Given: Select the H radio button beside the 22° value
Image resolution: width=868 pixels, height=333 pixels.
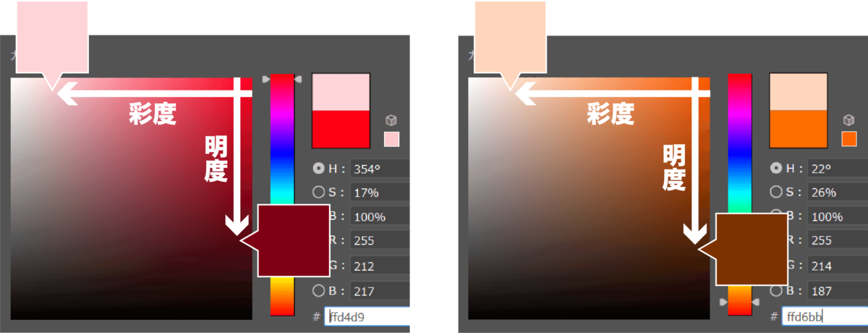Looking at the screenshot, I should (x=776, y=169).
